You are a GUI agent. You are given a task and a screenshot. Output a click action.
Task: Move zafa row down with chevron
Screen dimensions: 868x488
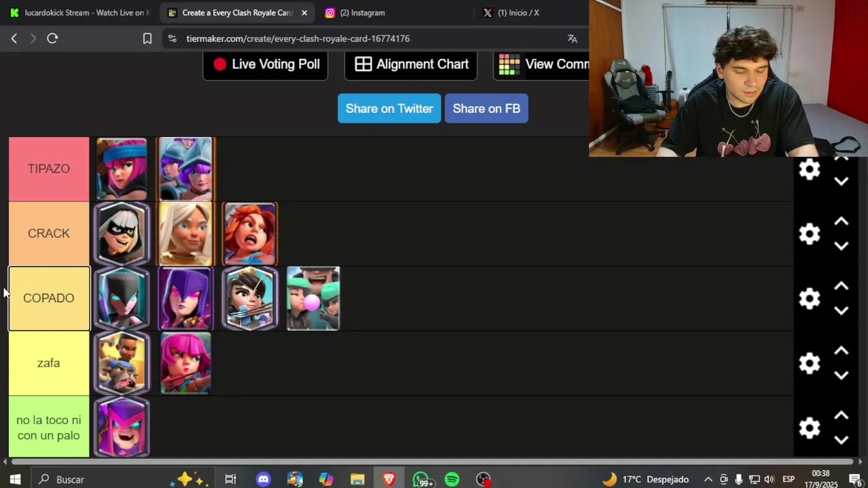tap(841, 375)
